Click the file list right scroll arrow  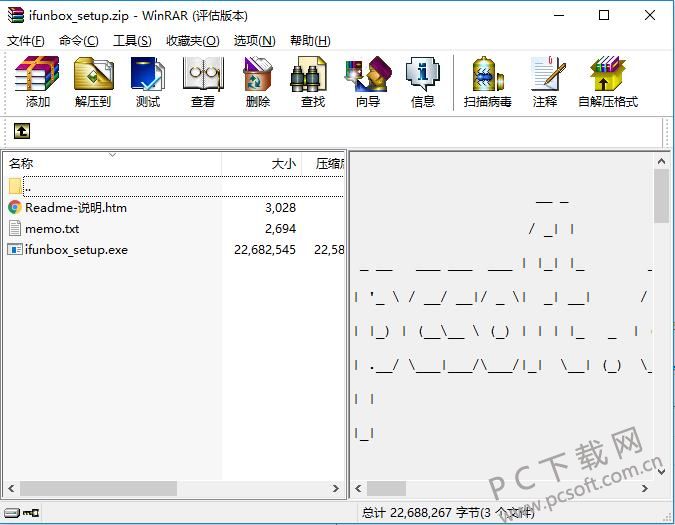(x=335, y=488)
